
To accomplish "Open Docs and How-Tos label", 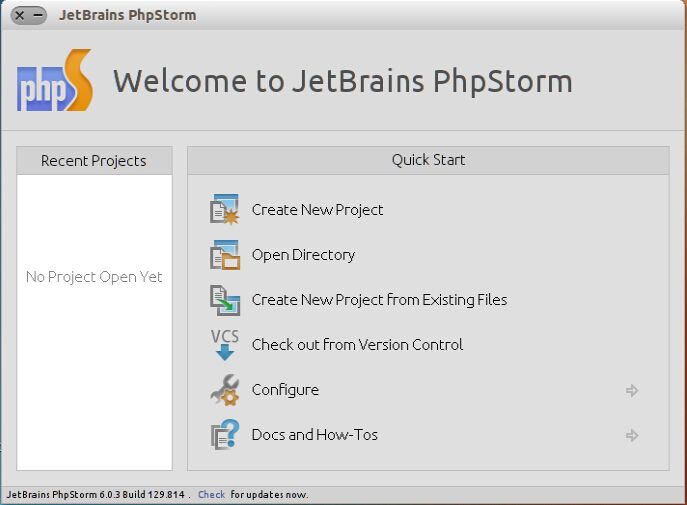I will (315, 434).
